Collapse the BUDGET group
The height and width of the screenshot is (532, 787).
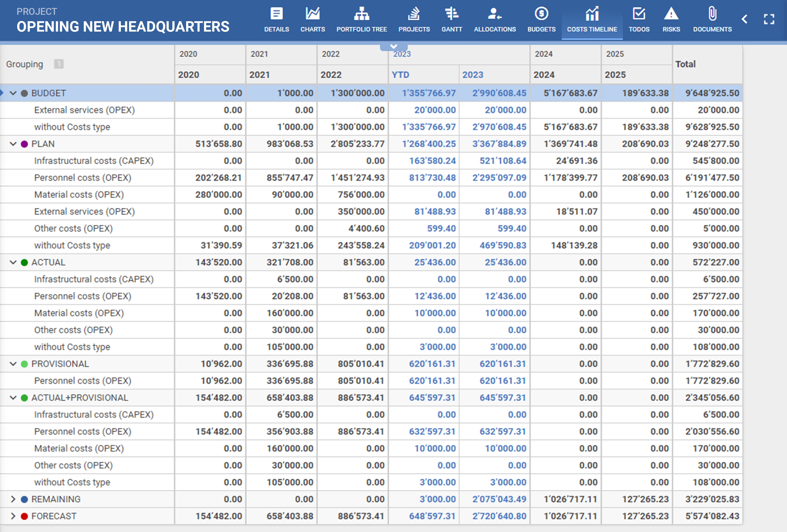coord(13,93)
